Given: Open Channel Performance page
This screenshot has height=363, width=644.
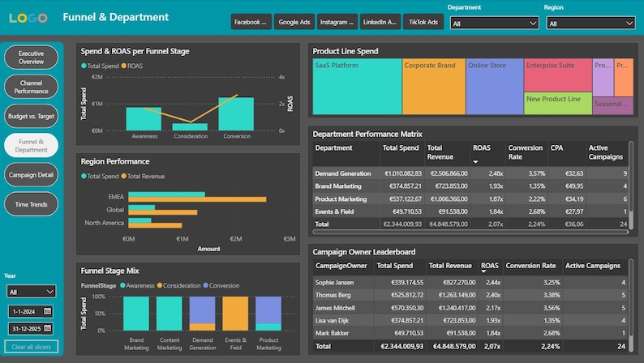Looking at the screenshot, I should (31, 87).
